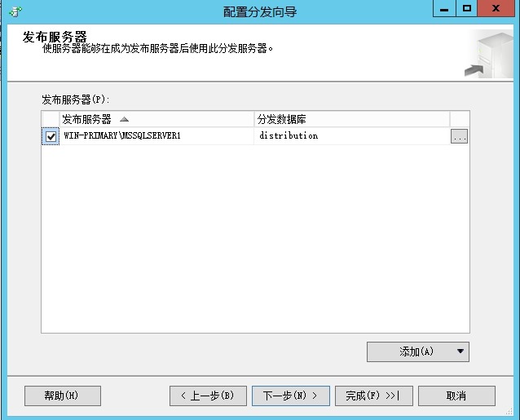Viewport: 520px width, 420px height.
Task: Go back with the 上一步(B) button
Action: click(208, 396)
